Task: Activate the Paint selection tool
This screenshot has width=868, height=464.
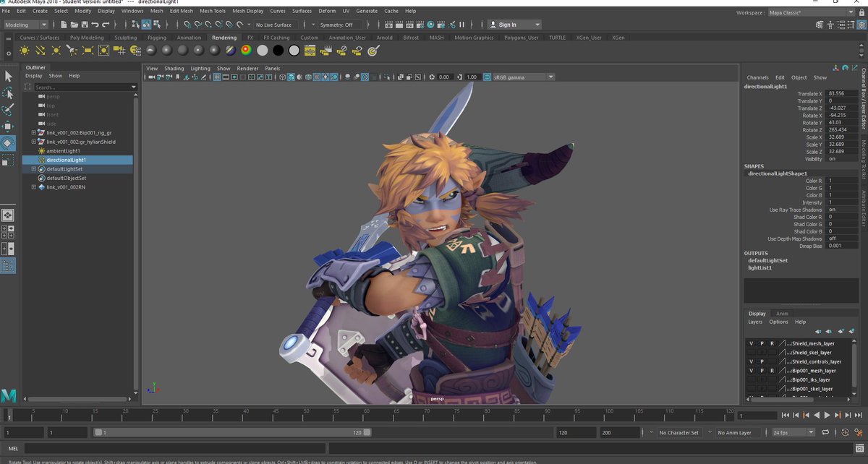Action: point(8,110)
